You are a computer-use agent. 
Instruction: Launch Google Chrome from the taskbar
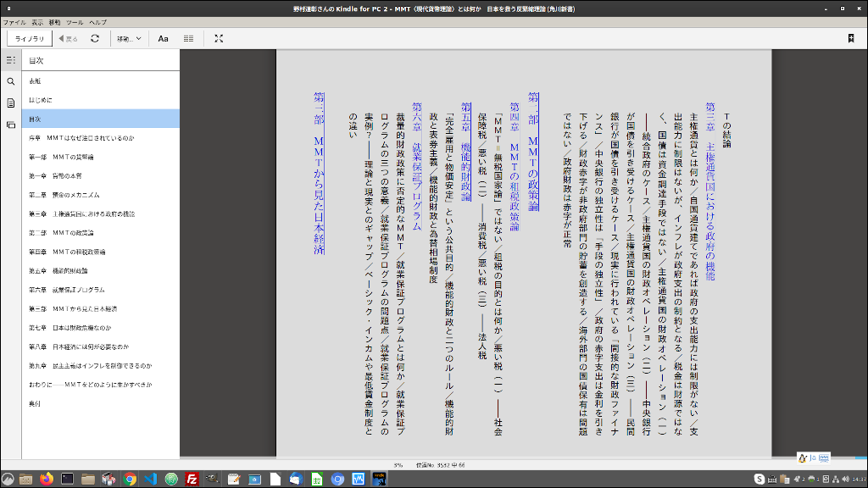click(x=130, y=480)
